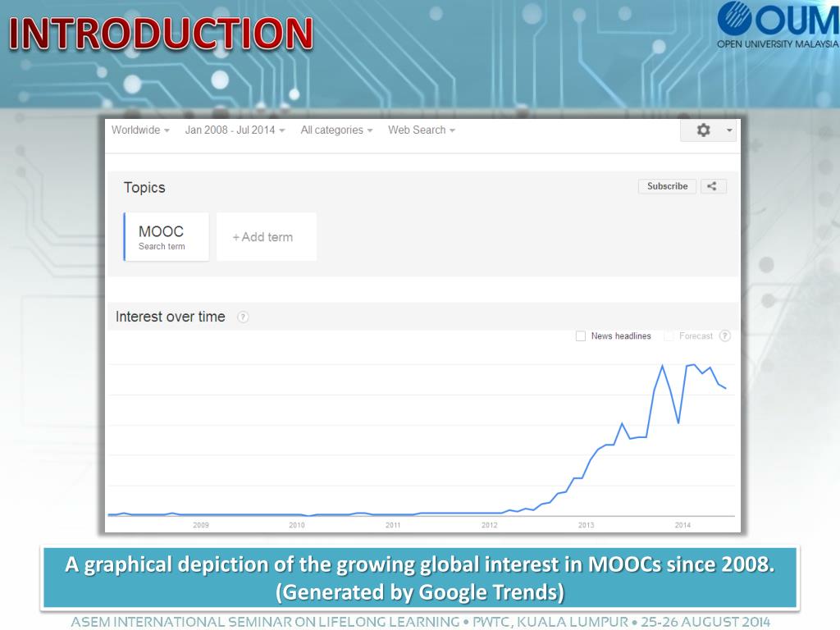The width and height of the screenshot is (840, 630).
Task: Open the Jan 2008 - Jul 2014 date dropdown
Action: 235,130
